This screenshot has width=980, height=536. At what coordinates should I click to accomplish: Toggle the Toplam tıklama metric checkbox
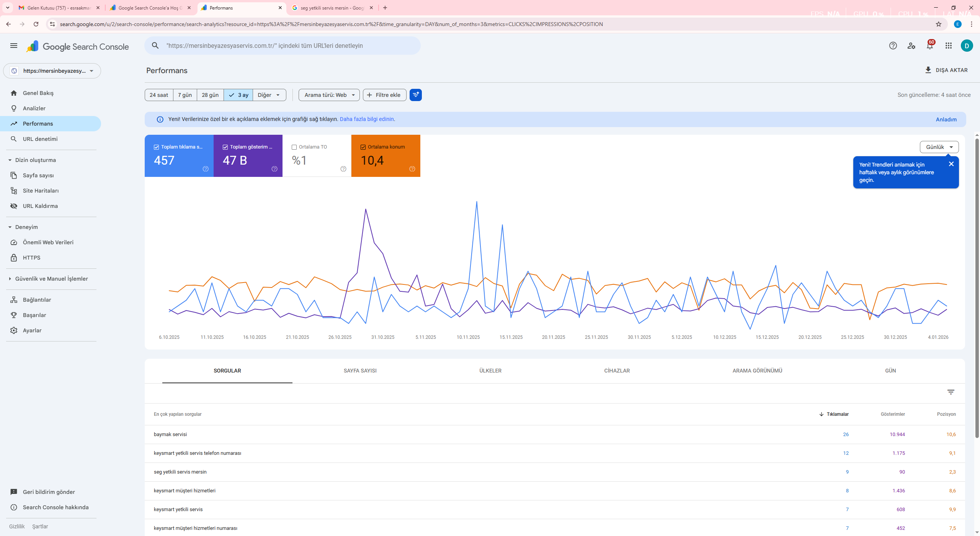tap(156, 147)
